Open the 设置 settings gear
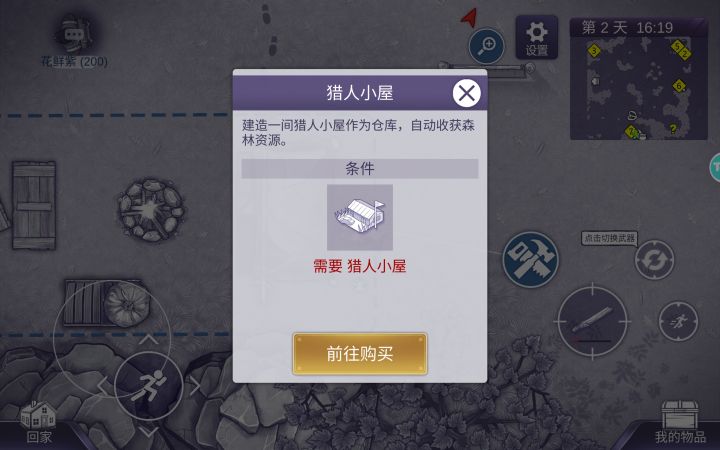Viewport: 720px width, 450px height. (x=536, y=38)
